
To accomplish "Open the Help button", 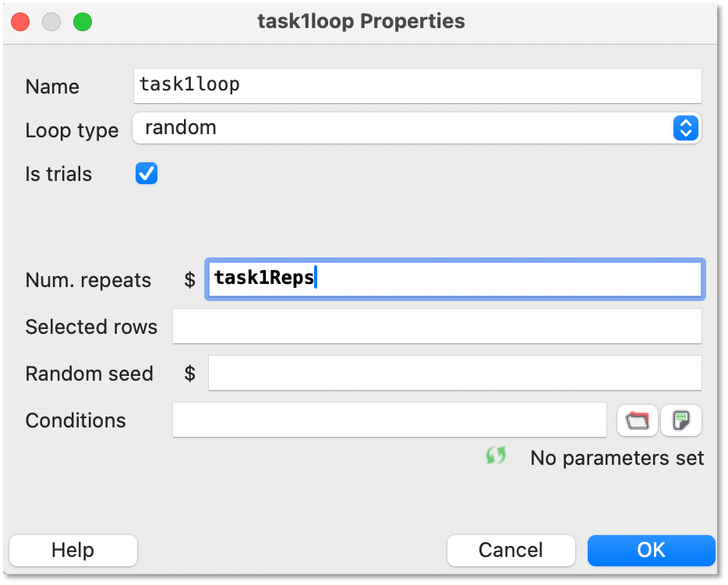I will point(73,550).
